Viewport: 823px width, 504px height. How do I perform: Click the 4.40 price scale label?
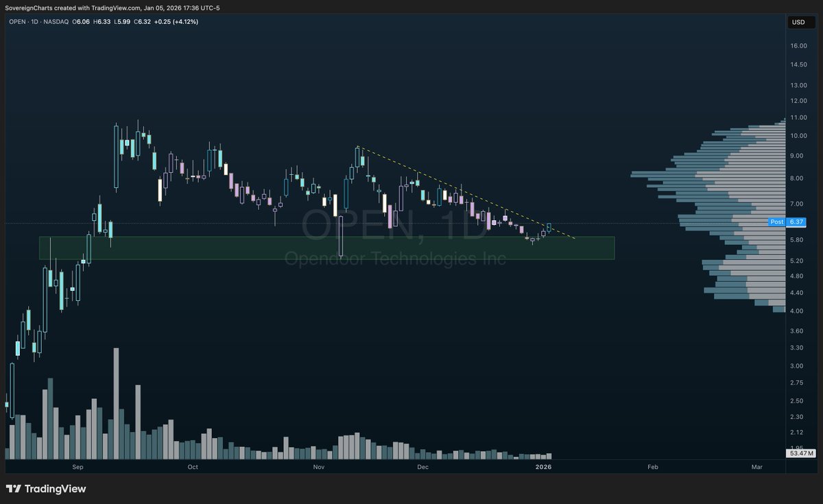tap(798, 293)
